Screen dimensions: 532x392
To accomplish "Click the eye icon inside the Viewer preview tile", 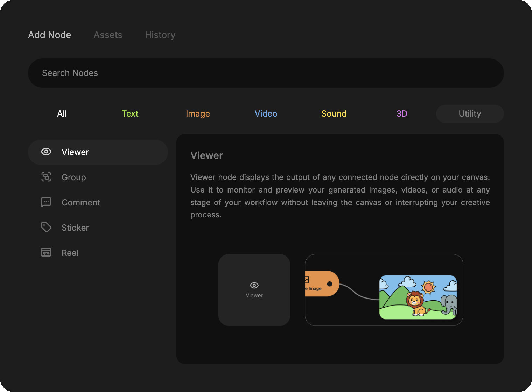I will pos(254,285).
